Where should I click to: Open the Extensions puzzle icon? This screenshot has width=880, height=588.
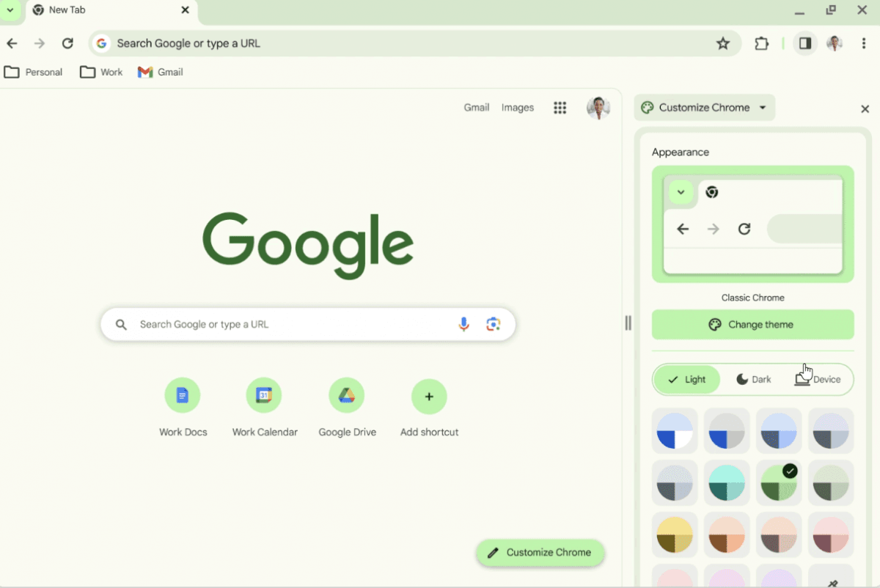(762, 43)
